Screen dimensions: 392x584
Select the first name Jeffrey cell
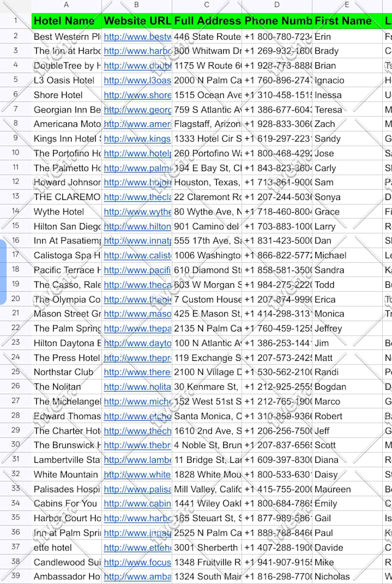pyautogui.click(x=347, y=329)
